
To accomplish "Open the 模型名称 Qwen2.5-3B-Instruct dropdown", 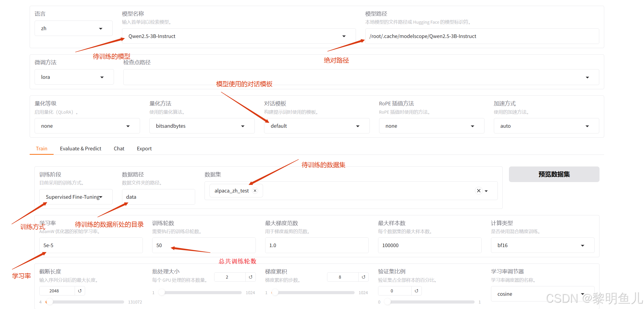I will tap(344, 36).
